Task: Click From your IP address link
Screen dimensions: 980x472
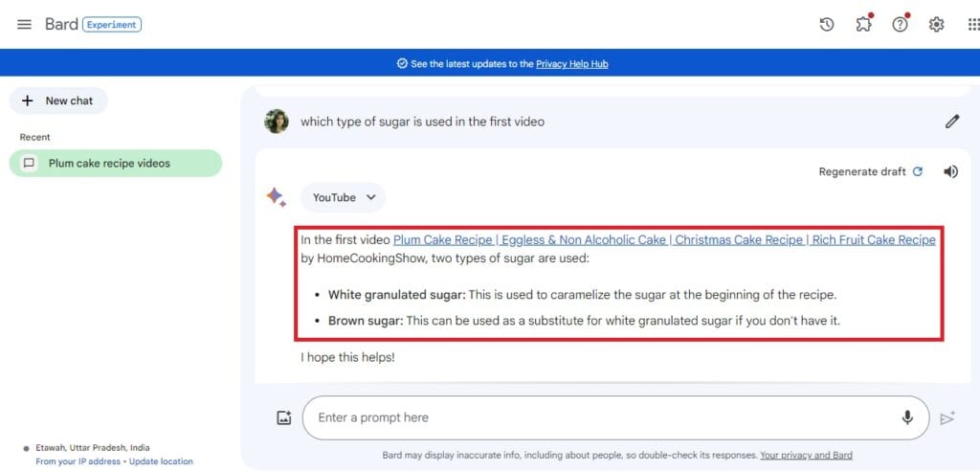Action: tap(78, 461)
